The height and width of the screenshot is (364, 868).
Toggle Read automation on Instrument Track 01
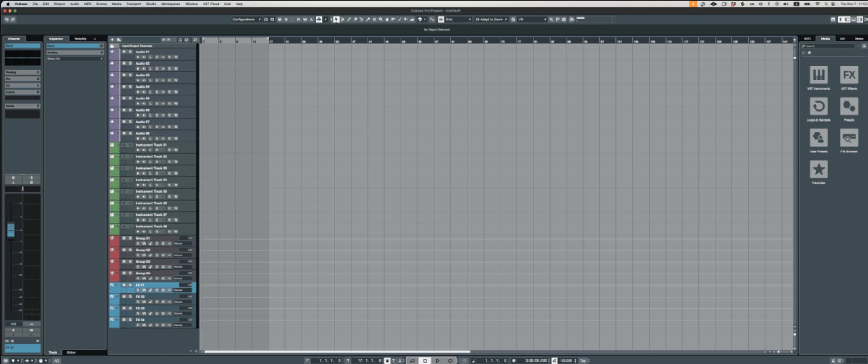[x=170, y=150]
